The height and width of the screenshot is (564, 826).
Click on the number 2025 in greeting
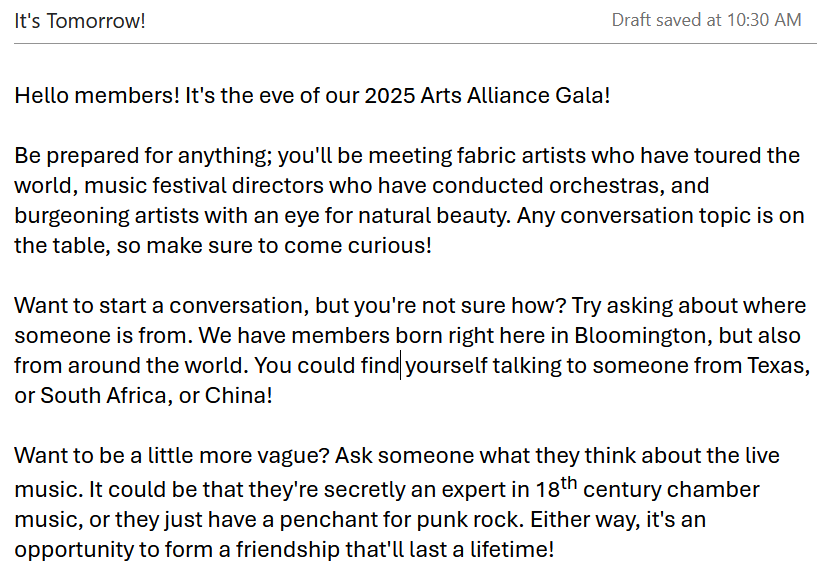[x=390, y=96]
